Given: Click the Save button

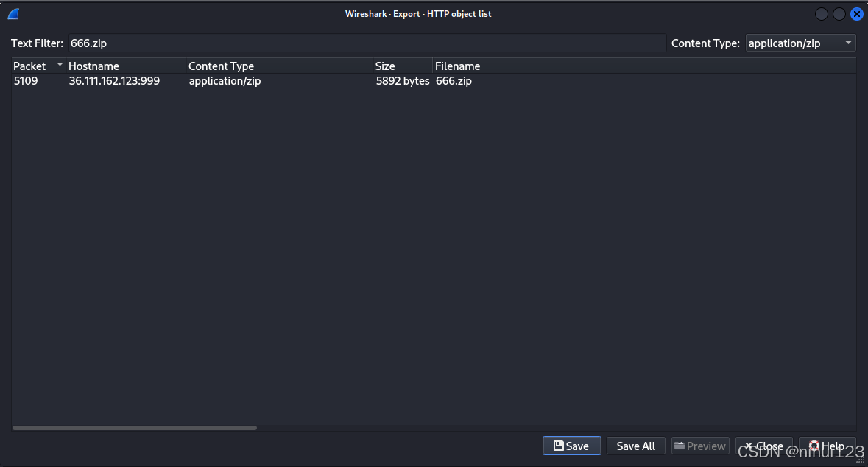Looking at the screenshot, I should coord(572,446).
